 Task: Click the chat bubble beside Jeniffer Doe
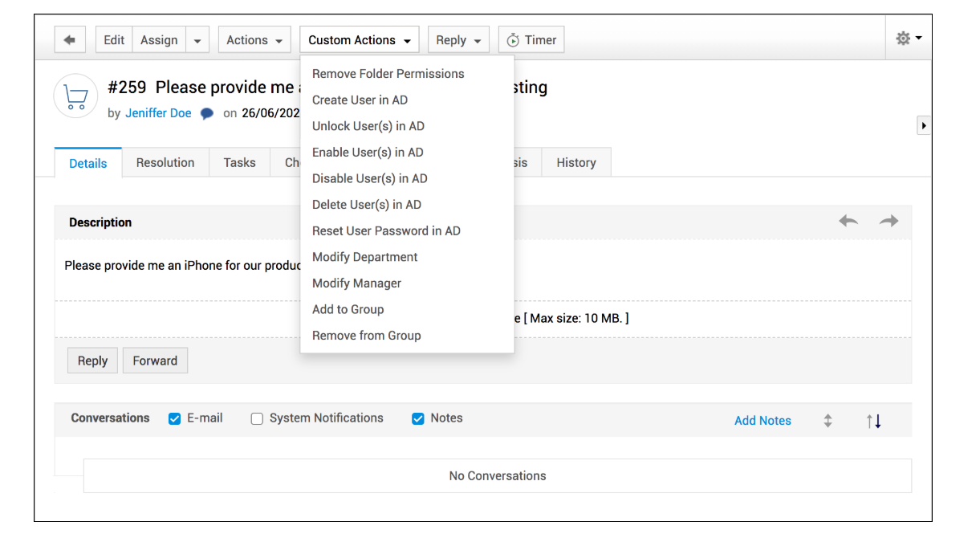[207, 114]
